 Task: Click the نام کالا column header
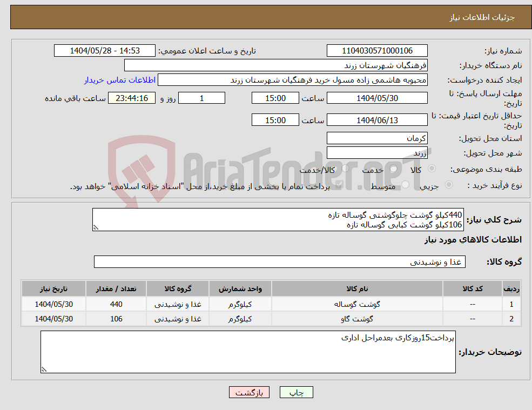pyautogui.click(x=357, y=289)
